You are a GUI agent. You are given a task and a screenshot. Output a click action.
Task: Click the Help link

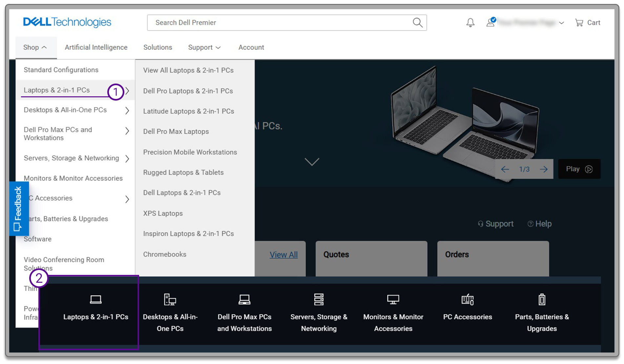point(539,224)
